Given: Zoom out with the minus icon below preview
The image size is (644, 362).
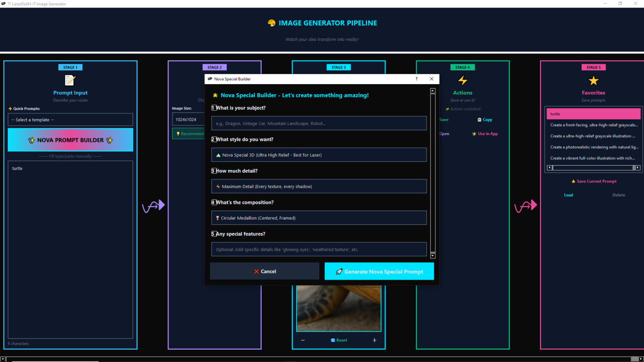Looking at the screenshot, I should [303, 340].
